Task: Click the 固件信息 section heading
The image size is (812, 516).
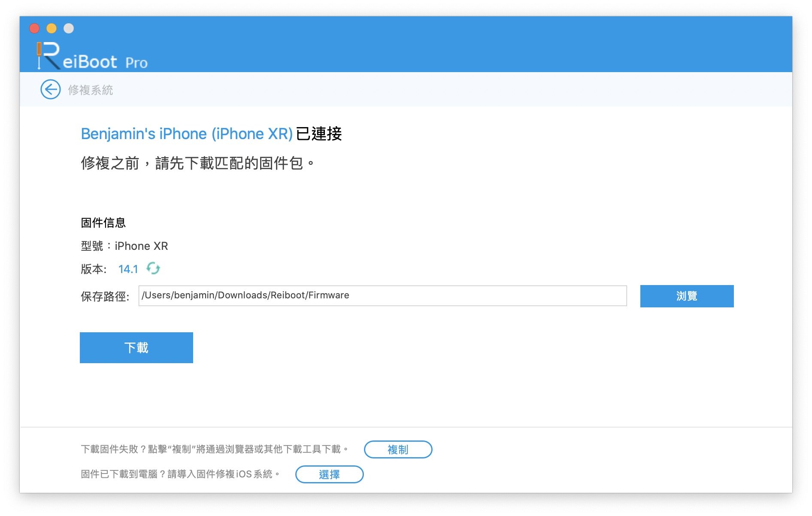Action: click(x=103, y=223)
